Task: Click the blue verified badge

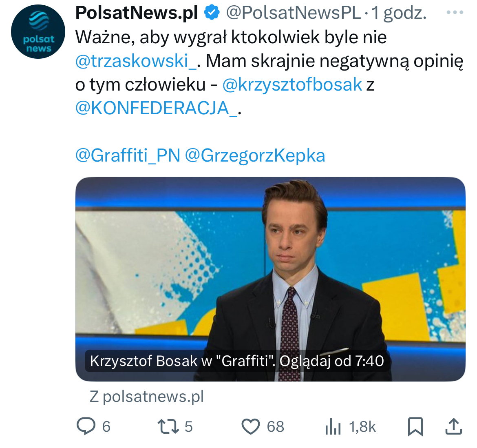Action: click(212, 13)
